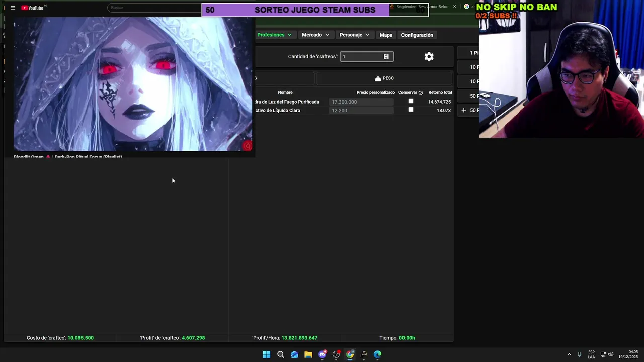Open File Explorer from taskbar
The width and height of the screenshot is (644, 362).
pyautogui.click(x=308, y=354)
